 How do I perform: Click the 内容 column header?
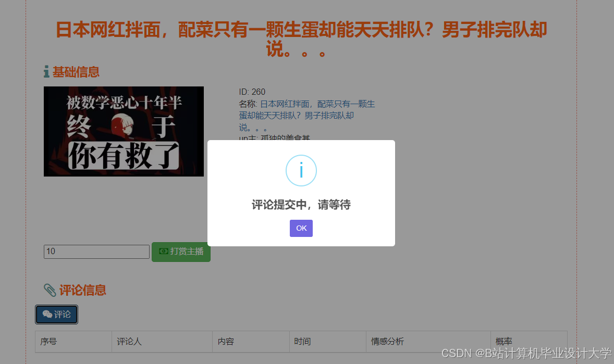tap(225, 342)
